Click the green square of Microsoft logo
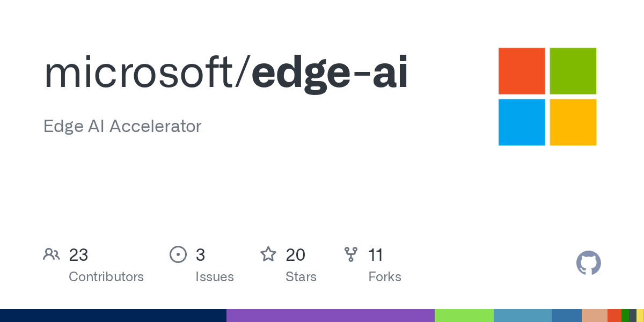 point(573,71)
